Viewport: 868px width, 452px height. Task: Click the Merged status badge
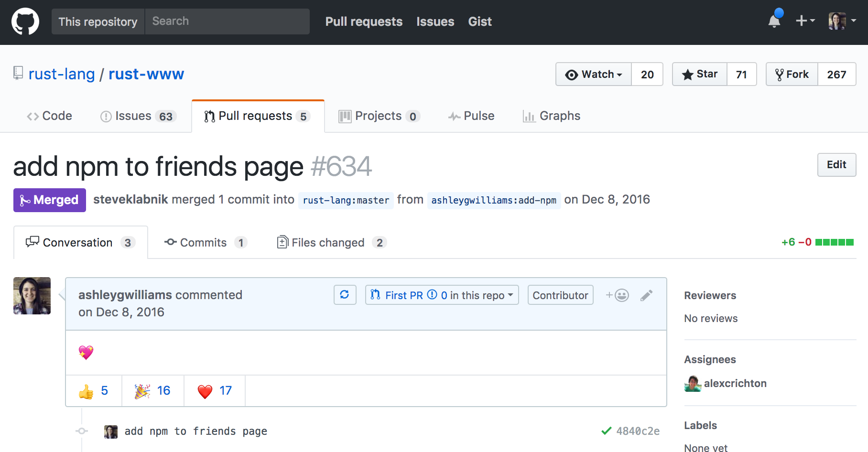[50, 200]
